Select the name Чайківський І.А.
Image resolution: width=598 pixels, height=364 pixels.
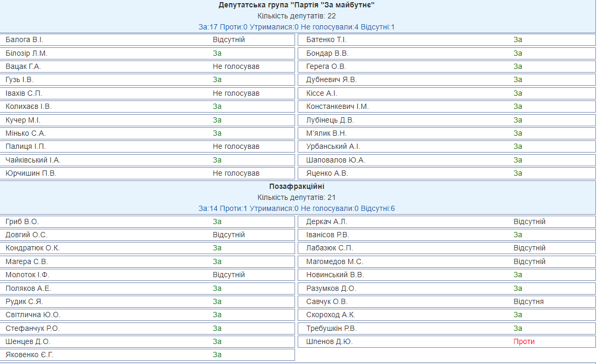pyautogui.click(x=33, y=160)
